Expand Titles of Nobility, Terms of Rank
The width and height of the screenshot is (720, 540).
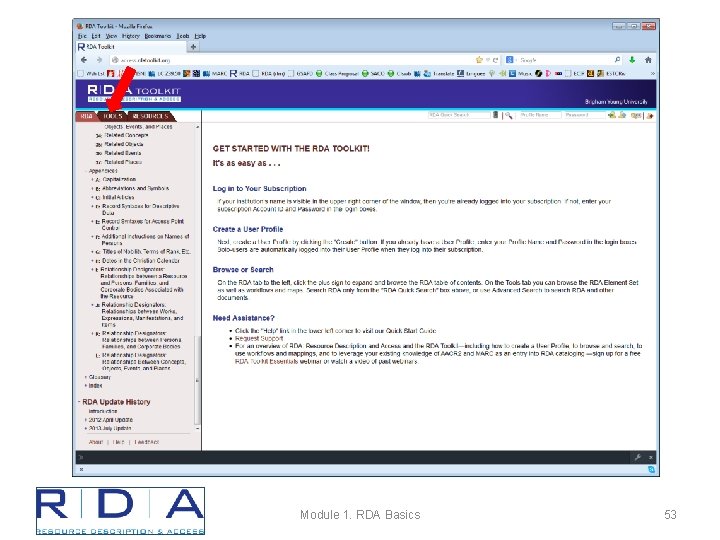(x=93, y=252)
